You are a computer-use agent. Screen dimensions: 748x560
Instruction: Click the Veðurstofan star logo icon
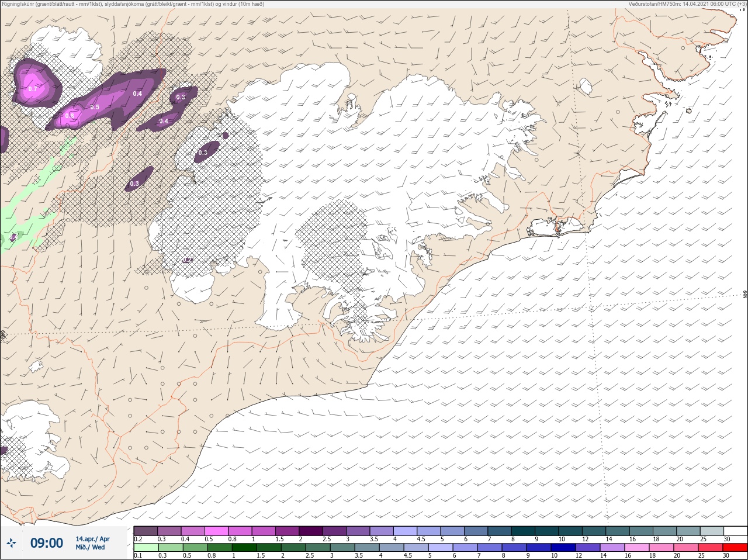(11, 543)
